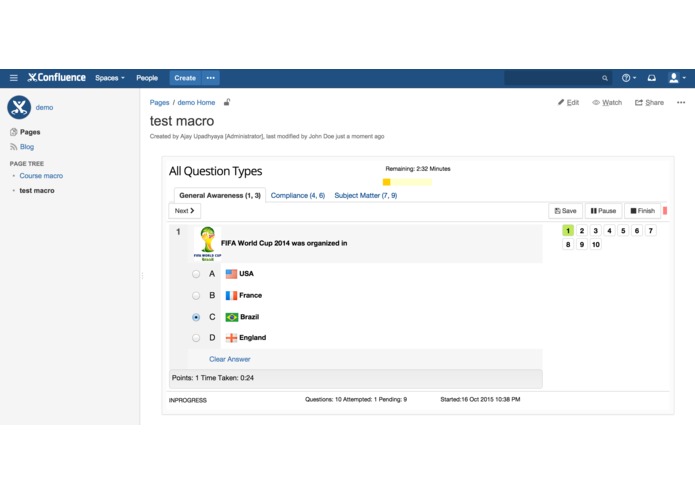
Task: Select radio option A USA
Action: 196,274
